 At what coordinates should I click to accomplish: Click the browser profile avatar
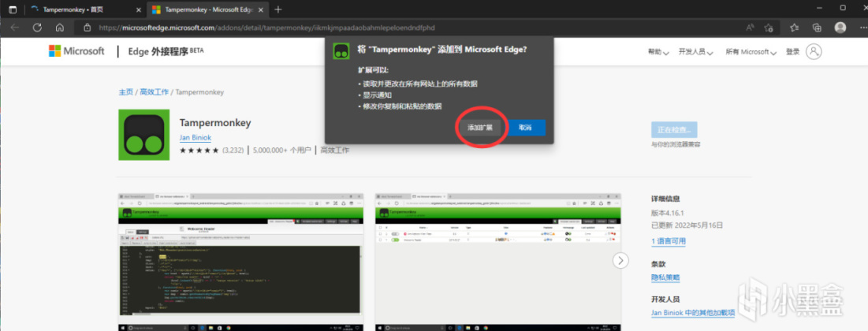[x=840, y=27]
